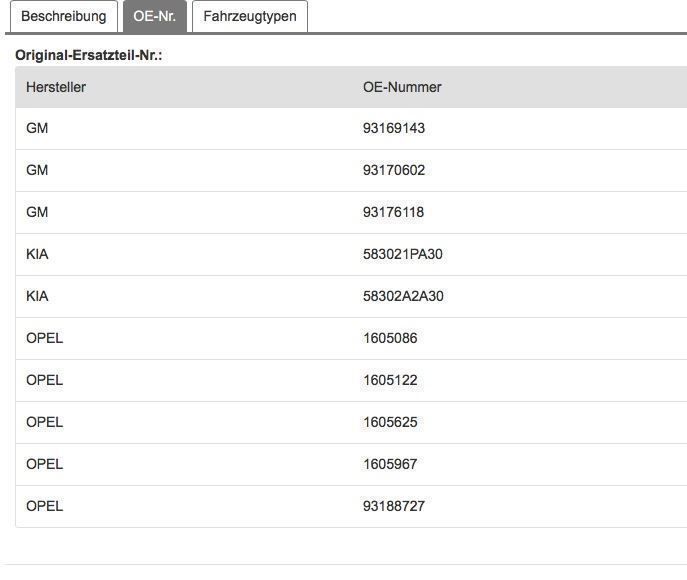Select GM number 93176118

(394, 212)
